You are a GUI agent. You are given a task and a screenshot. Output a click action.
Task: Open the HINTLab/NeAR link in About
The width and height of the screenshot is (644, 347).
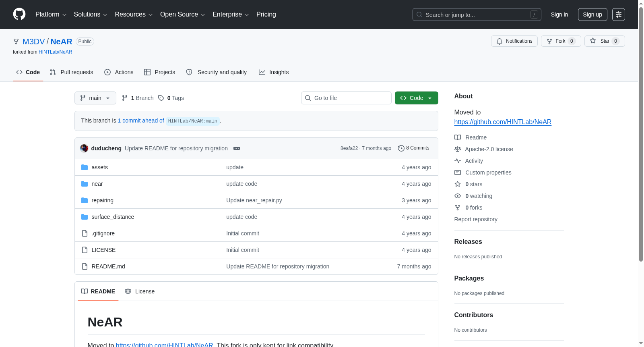503,122
